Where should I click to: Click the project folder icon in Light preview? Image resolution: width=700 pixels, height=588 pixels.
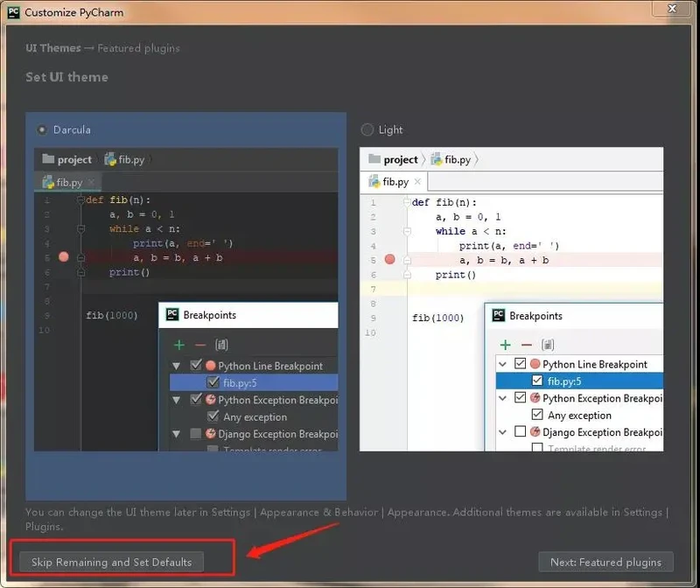click(x=374, y=159)
